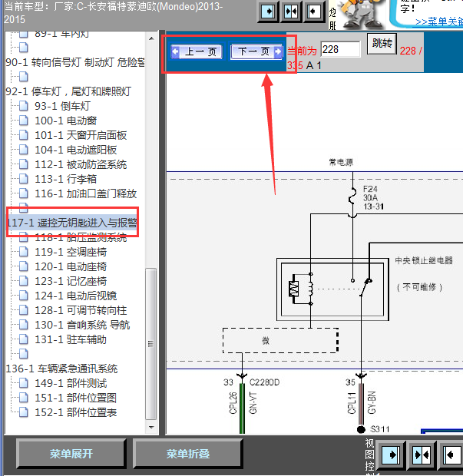Click bottom 视图控制 left-arrow icon
This screenshot has height=476, width=463.
(x=451, y=455)
